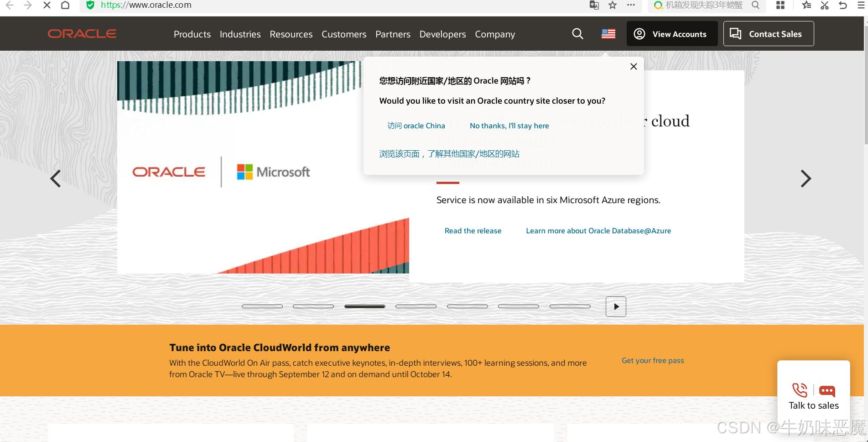Select the fourth carousel slide indicator

pyautogui.click(x=416, y=306)
